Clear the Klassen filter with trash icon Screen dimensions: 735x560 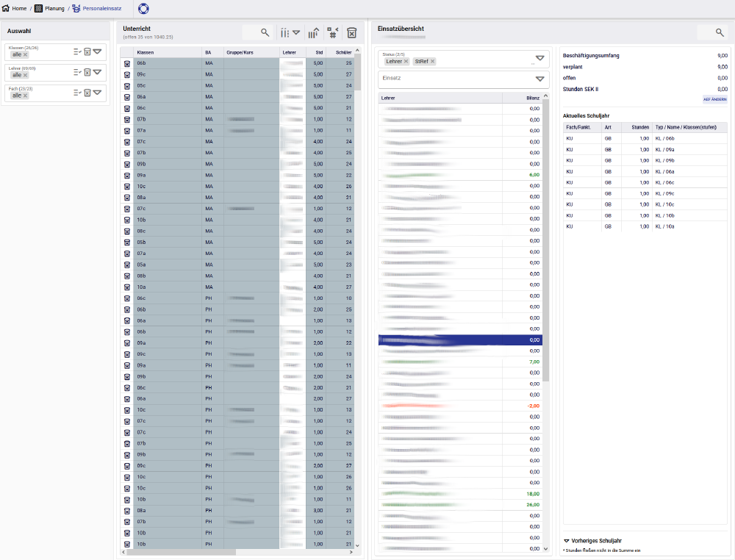click(87, 51)
